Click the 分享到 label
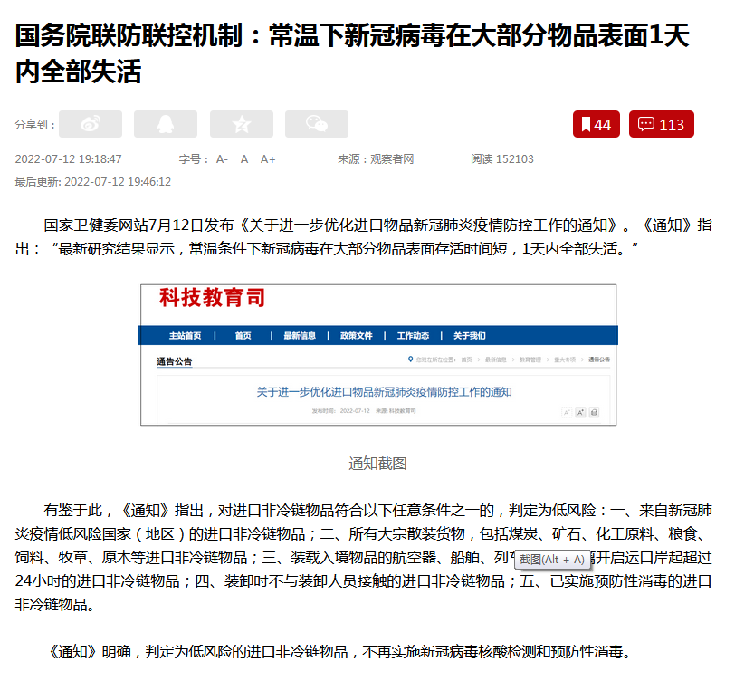 pos(35,125)
